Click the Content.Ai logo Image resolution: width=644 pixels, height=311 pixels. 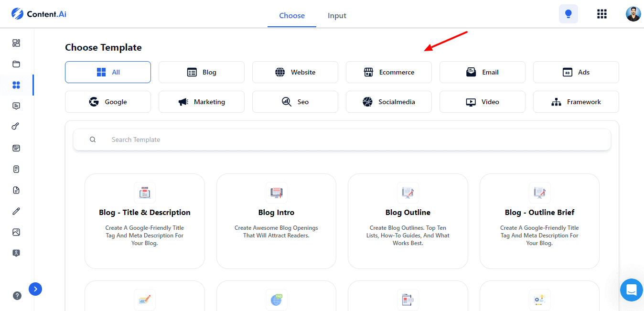pos(39,14)
